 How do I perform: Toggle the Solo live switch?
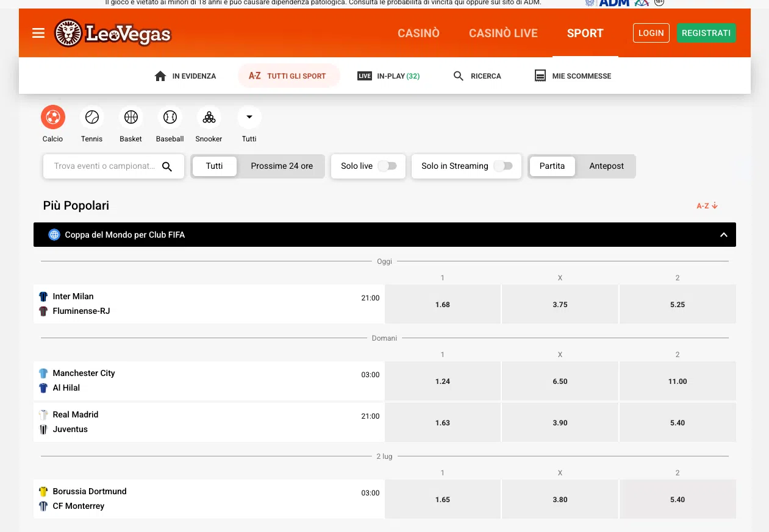tap(387, 166)
